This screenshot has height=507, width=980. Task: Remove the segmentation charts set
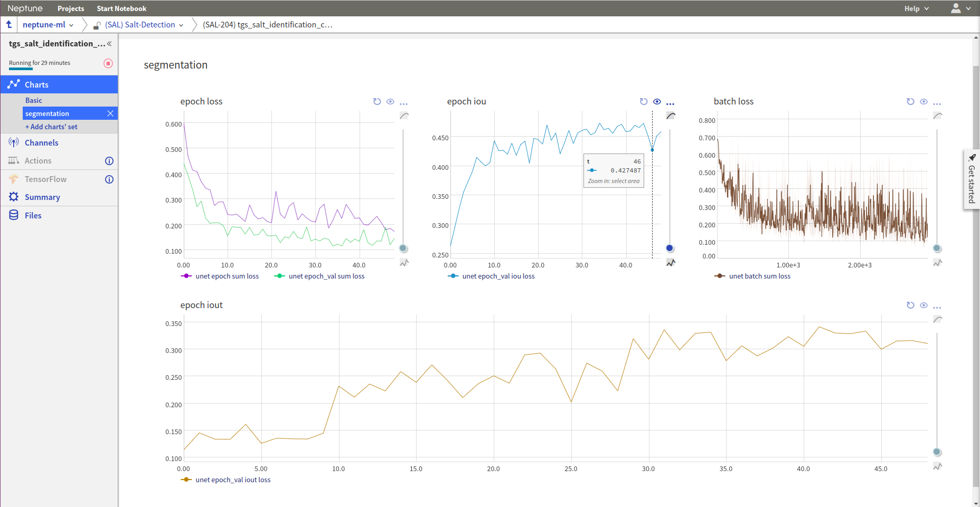(x=110, y=113)
